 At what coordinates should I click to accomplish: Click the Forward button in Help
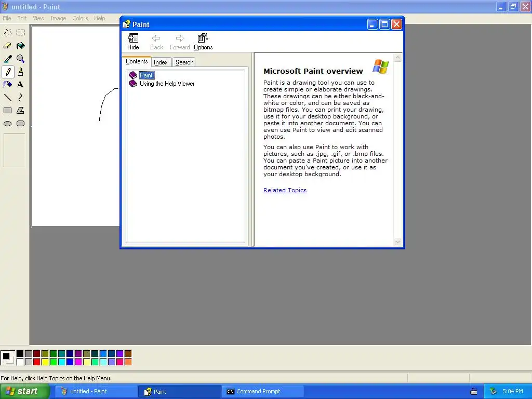coord(180,42)
